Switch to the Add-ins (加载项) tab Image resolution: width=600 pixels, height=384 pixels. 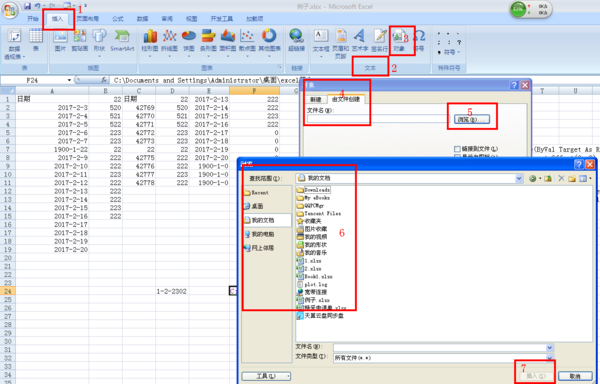[x=254, y=19]
